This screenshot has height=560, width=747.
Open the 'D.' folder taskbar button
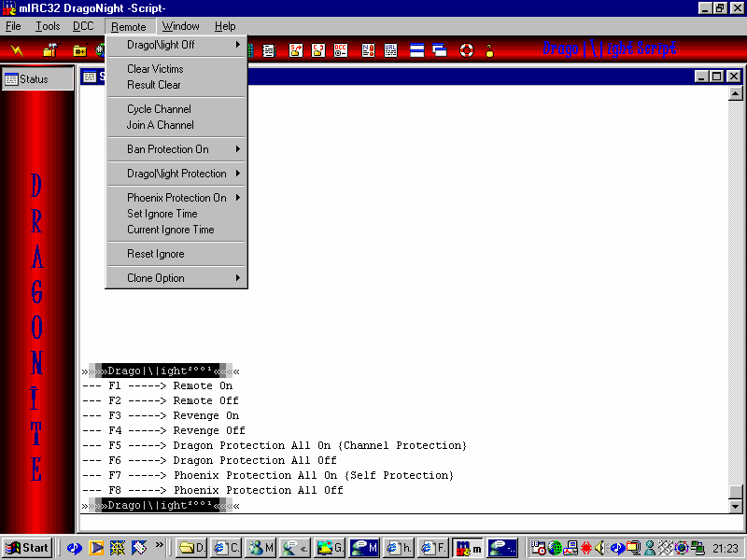click(x=191, y=548)
